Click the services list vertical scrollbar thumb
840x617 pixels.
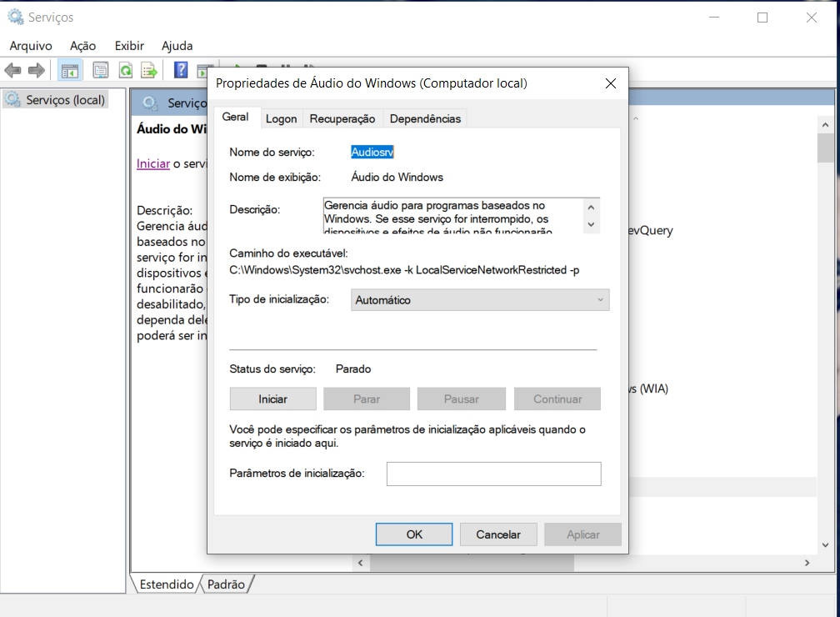(825, 148)
